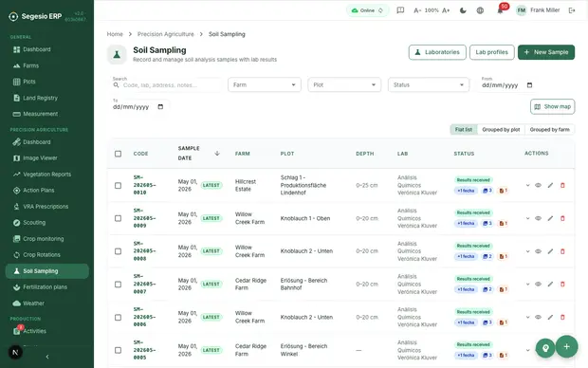Viewport: 588px width, 368px height.
Task: Click the Segesio ERP logo
Action: [13, 16]
